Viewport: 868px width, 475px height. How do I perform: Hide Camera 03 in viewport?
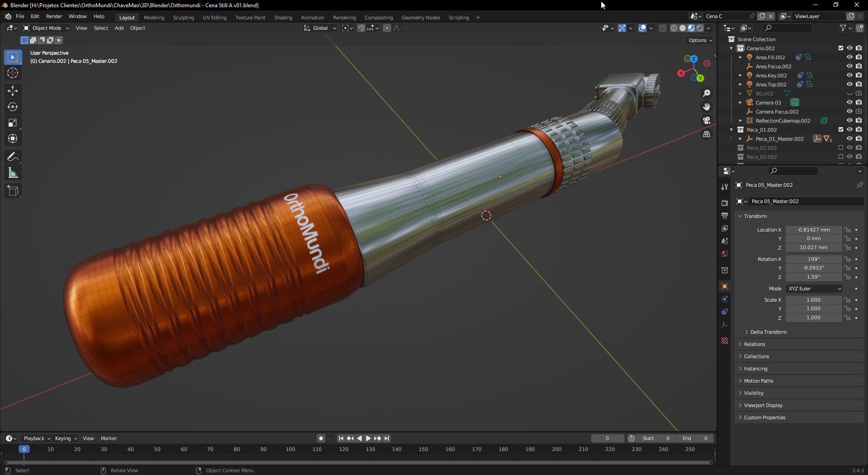pos(849,102)
